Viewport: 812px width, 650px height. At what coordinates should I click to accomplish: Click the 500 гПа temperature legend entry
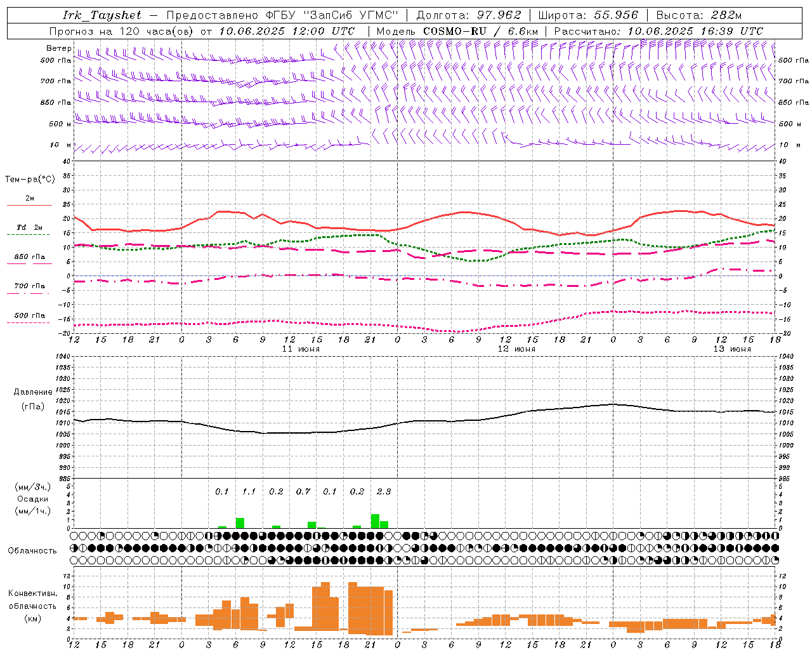[30, 315]
